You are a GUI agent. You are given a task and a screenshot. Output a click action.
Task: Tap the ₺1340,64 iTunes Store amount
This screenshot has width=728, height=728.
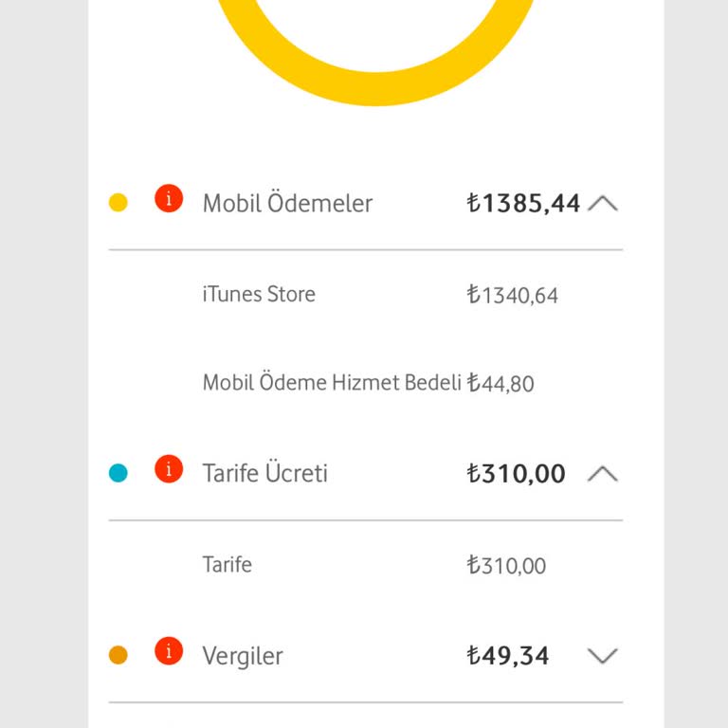(513, 296)
